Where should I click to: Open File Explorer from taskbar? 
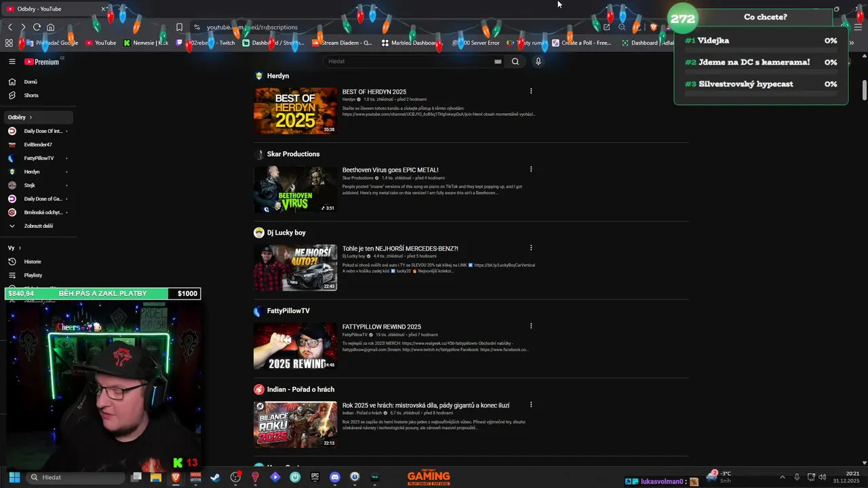pyautogui.click(x=155, y=477)
